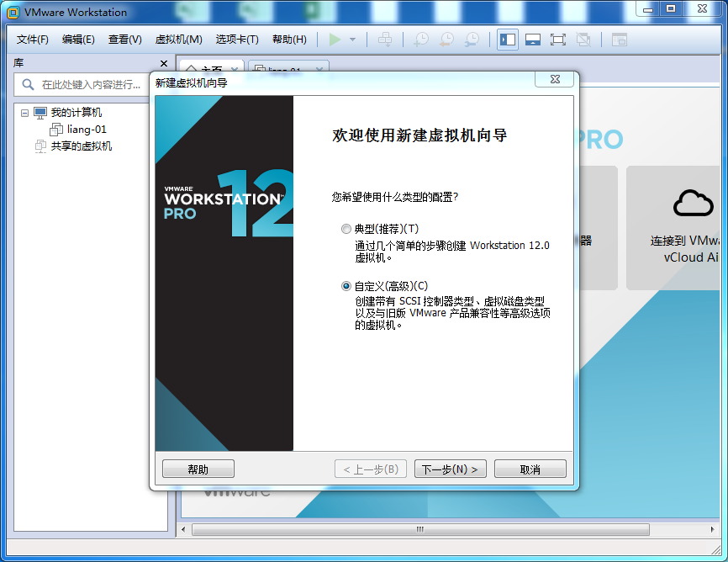Image resolution: width=728 pixels, height=562 pixels.
Task: Click the 下一步(N) next button
Action: tap(451, 469)
